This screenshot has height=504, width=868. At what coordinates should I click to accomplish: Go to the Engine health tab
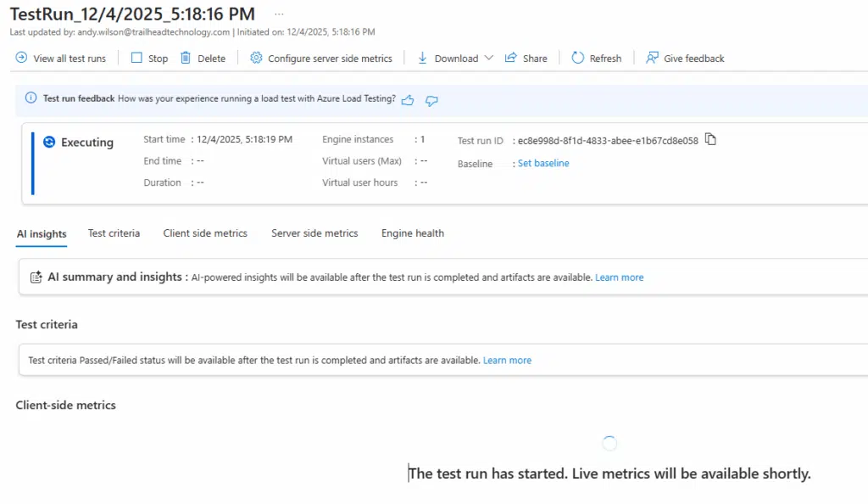pos(412,233)
